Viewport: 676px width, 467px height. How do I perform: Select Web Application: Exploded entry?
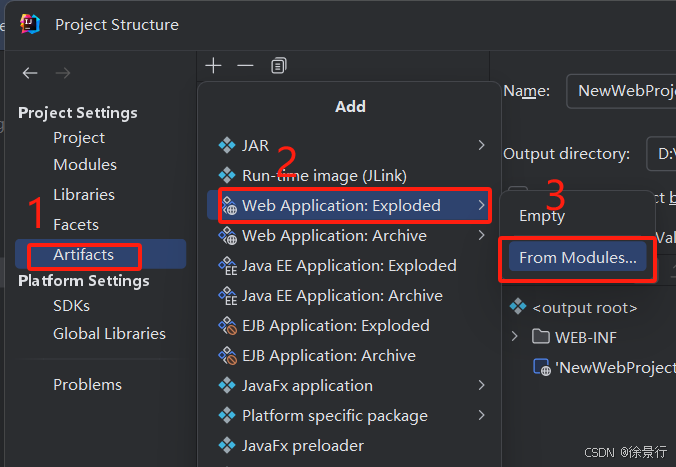coord(350,205)
